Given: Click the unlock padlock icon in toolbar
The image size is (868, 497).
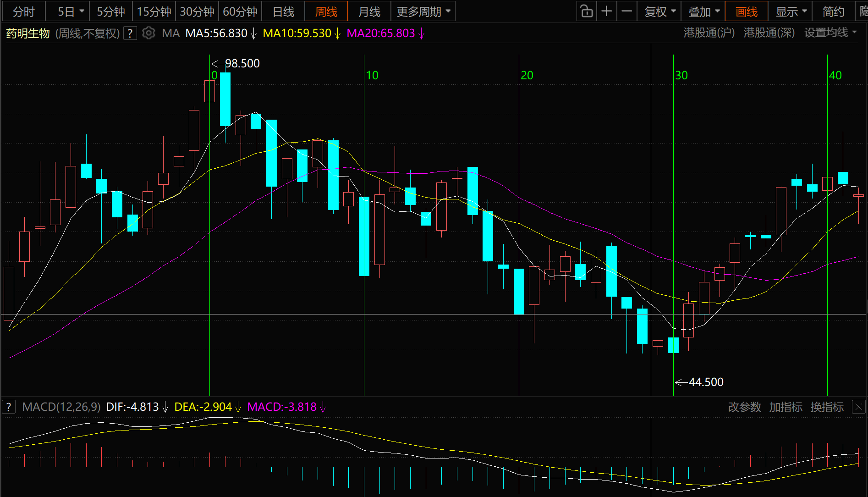Looking at the screenshot, I should (x=587, y=11).
